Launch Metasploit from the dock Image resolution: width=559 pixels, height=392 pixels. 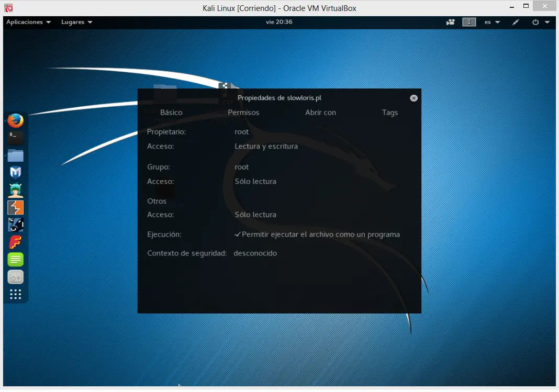click(15, 173)
